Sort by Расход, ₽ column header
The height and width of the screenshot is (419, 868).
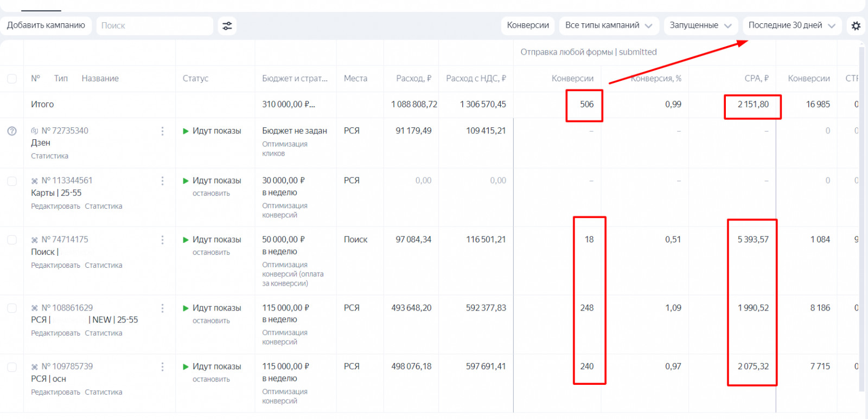[414, 79]
